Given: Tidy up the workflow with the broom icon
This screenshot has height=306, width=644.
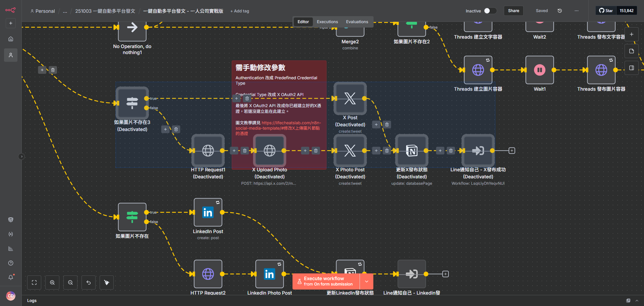Looking at the screenshot, I should [x=106, y=282].
